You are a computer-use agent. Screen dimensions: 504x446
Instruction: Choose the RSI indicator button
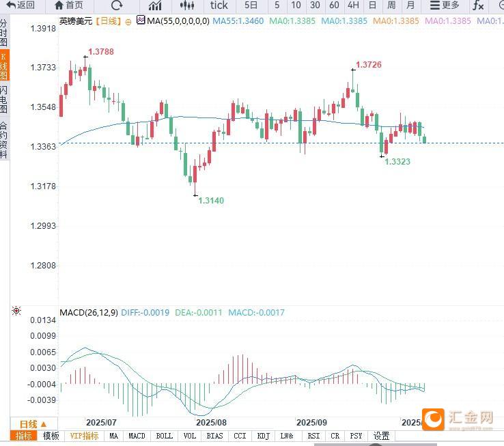tap(313, 436)
